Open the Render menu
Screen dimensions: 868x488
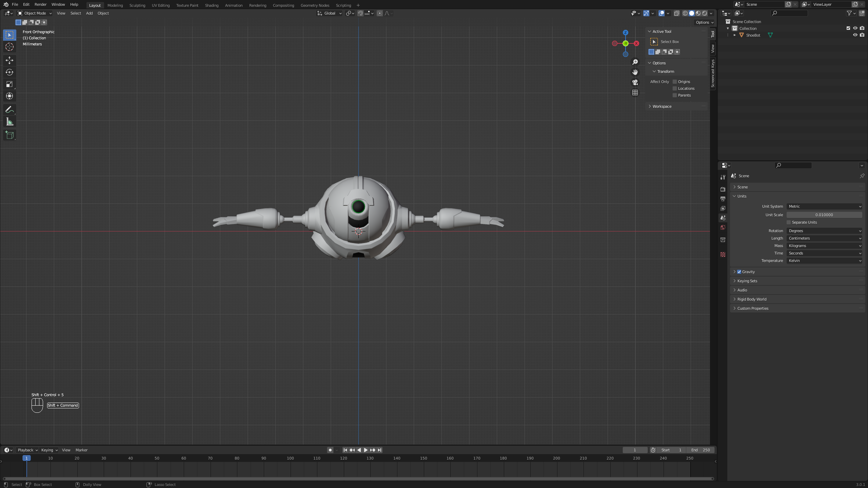click(x=40, y=4)
